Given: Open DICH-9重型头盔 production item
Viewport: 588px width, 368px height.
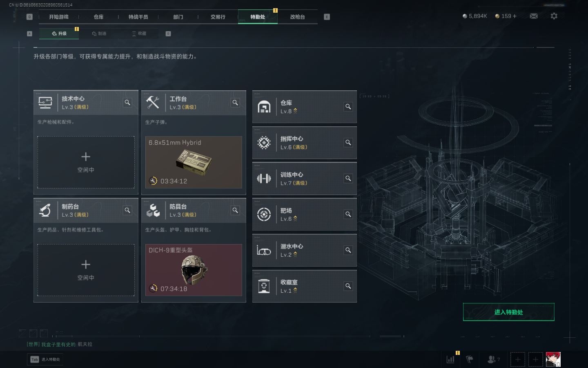Looking at the screenshot, I should pyautogui.click(x=194, y=270).
